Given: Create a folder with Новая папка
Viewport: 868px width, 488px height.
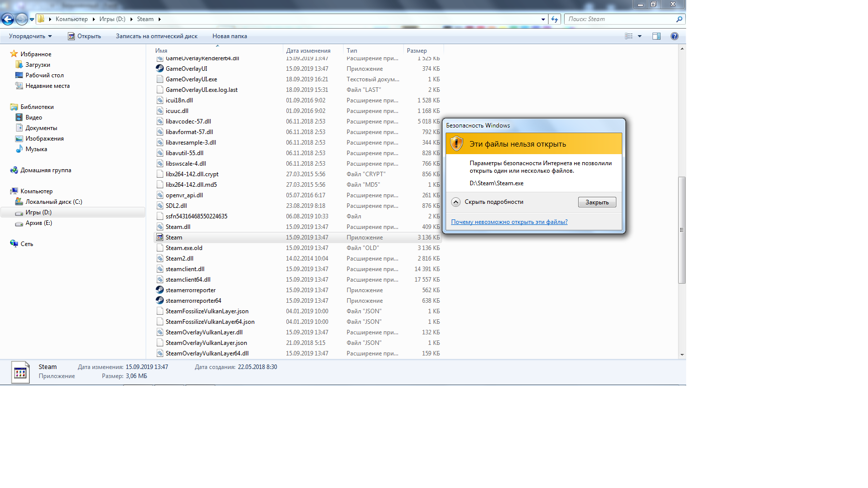Looking at the screenshot, I should pos(230,36).
